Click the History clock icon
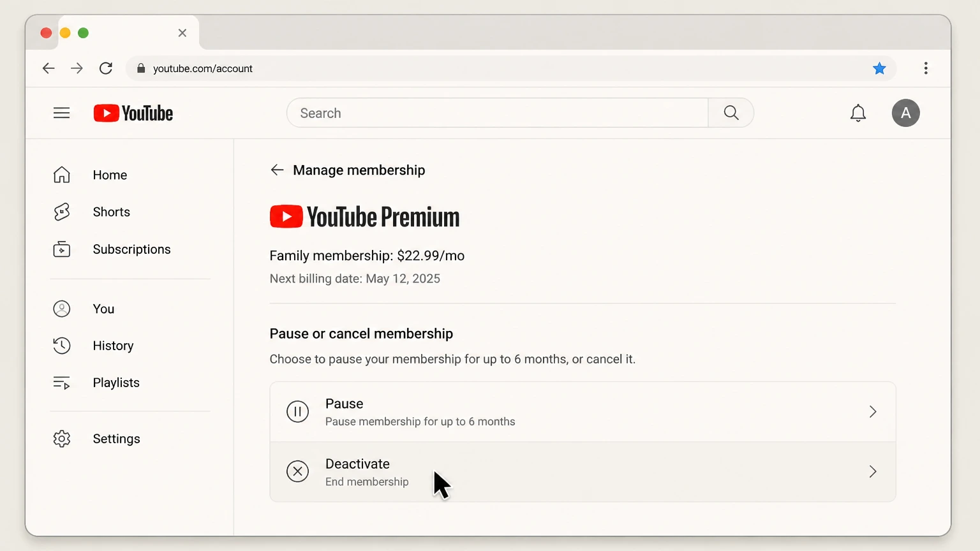This screenshot has width=980, height=551. click(62, 346)
